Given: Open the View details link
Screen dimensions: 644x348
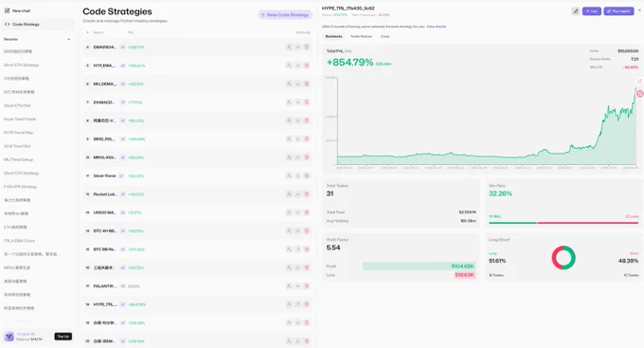Looking at the screenshot, I should pyautogui.click(x=437, y=27).
